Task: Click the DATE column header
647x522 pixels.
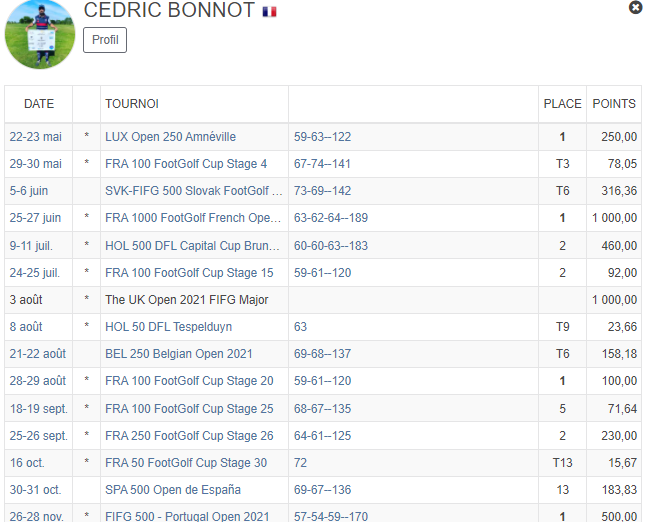Action: [39, 104]
